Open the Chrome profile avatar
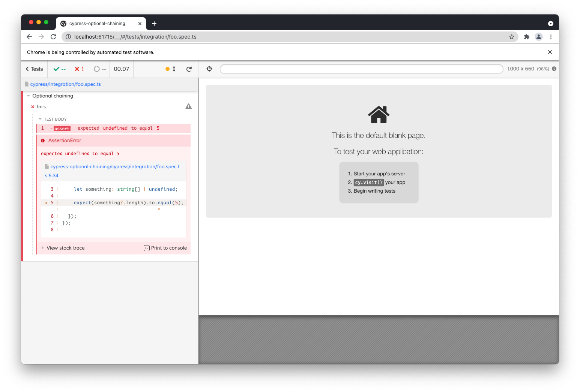This screenshot has height=392, width=580. point(539,37)
